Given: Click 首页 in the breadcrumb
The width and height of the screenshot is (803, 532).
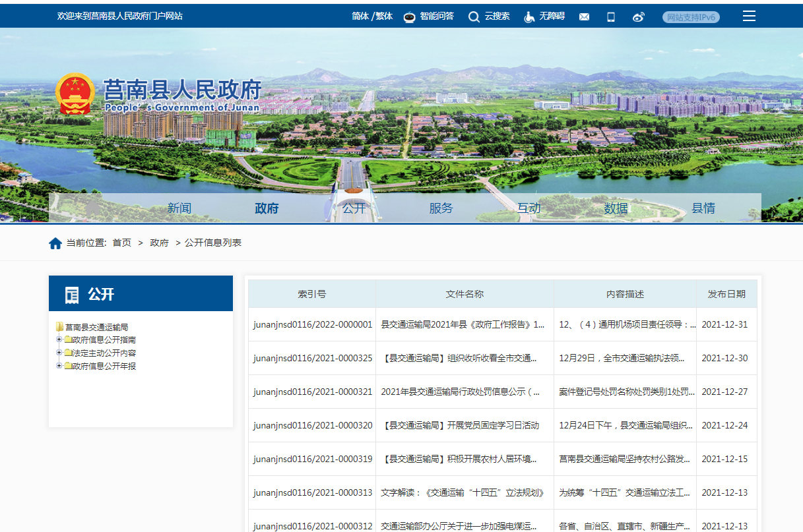Looking at the screenshot, I should tap(121, 243).
